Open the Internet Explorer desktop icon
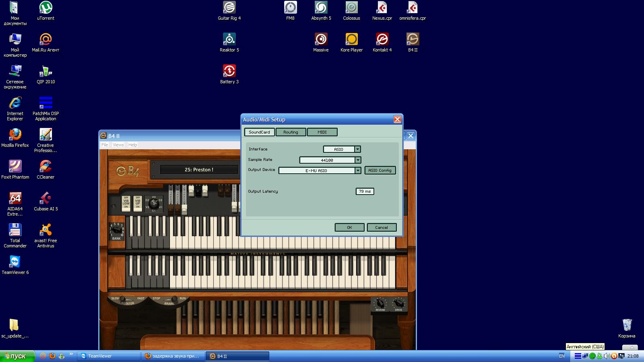This screenshot has width=644, height=362. click(15, 109)
